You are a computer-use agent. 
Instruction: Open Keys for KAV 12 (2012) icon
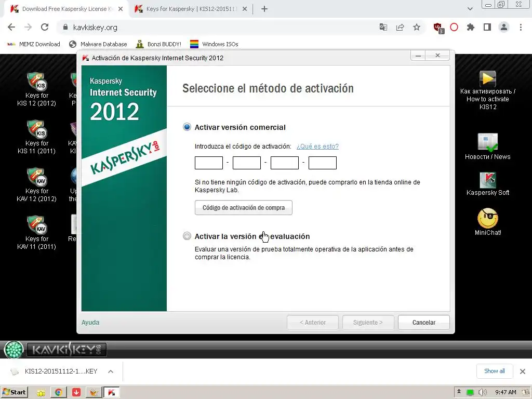pyautogui.click(x=37, y=185)
